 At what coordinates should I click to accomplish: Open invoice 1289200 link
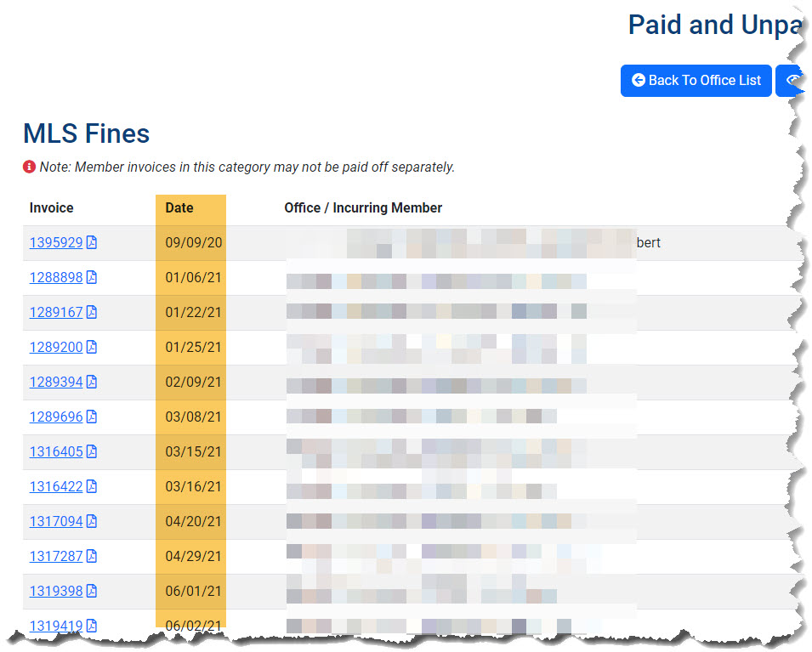(x=56, y=347)
